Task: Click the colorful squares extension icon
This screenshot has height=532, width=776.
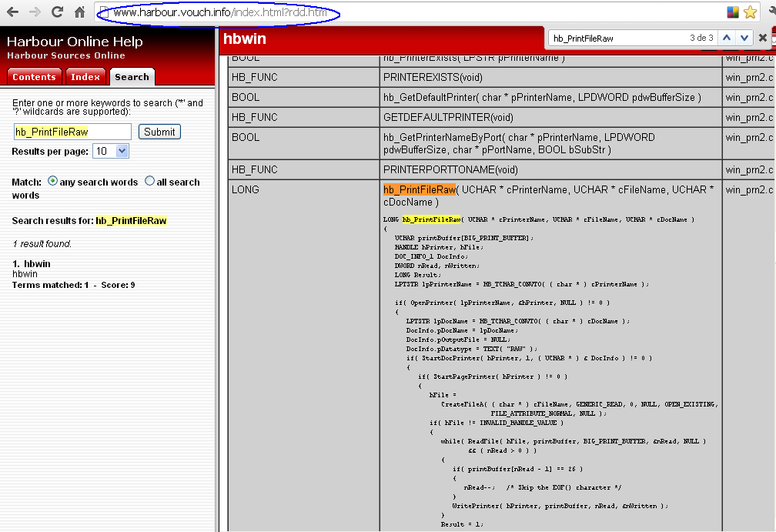Action: 733,12
